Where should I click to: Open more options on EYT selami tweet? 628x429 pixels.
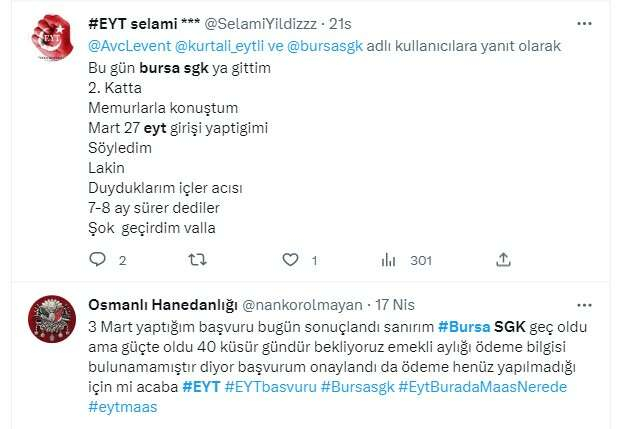tap(584, 24)
